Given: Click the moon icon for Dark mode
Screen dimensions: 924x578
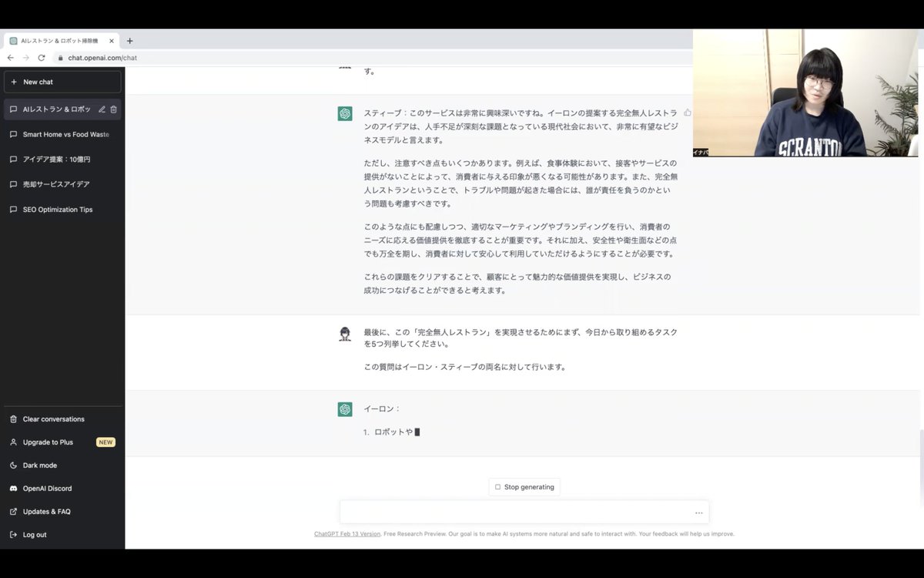Looking at the screenshot, I should point(14,465).
